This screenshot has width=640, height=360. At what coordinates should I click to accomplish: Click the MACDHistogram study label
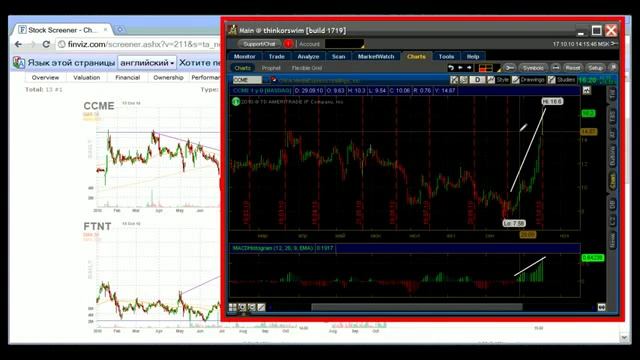click(273, 248)
